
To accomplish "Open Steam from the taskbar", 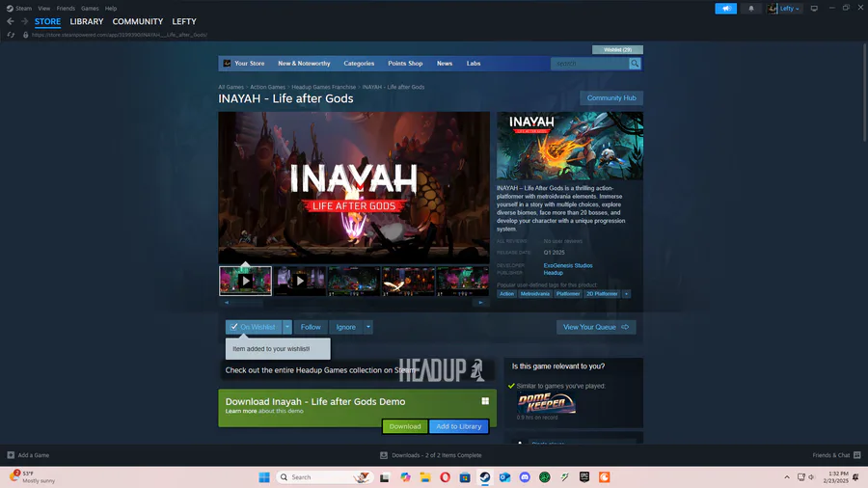I will pyautogui.click(x=484, y=477).
